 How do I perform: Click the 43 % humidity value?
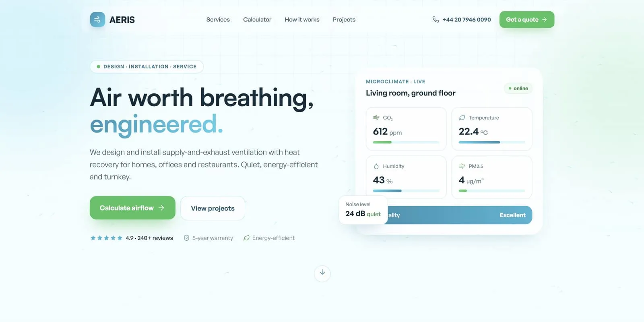(383, 180)
